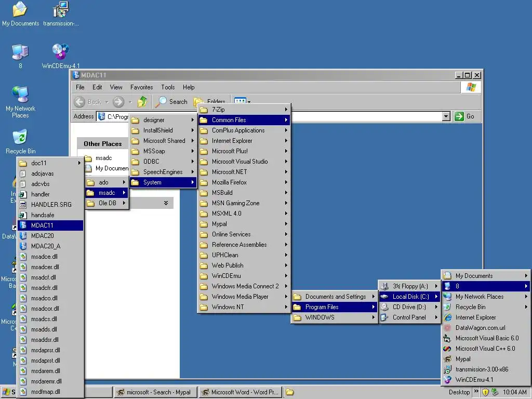532x399 pixels.
Task: Open the Windows Media Player folder entry
Action: [244, 297]
